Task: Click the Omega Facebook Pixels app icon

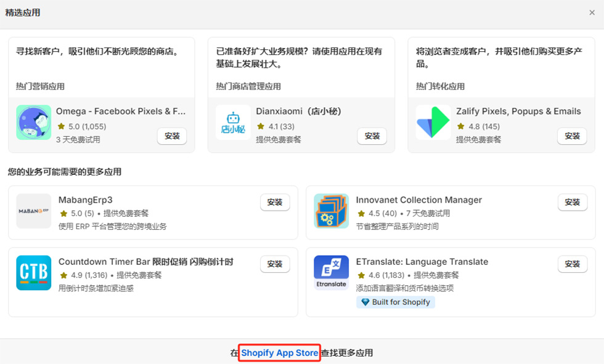Action: pos(34,123)
